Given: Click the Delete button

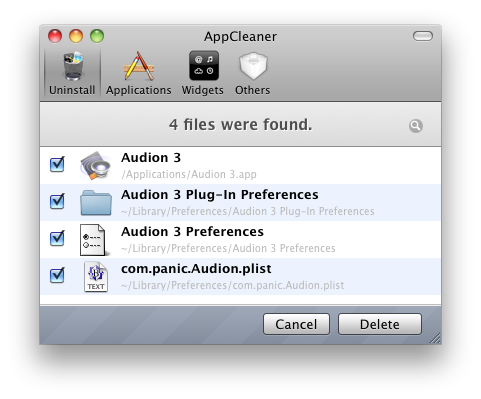Looking at the screenshot, I should point(380,324).
